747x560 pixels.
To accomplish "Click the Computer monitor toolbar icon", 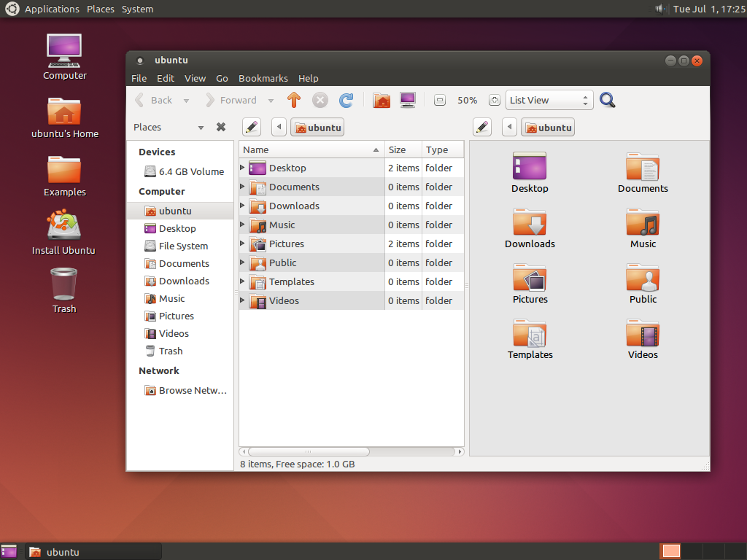I will [x=408, y=100].
